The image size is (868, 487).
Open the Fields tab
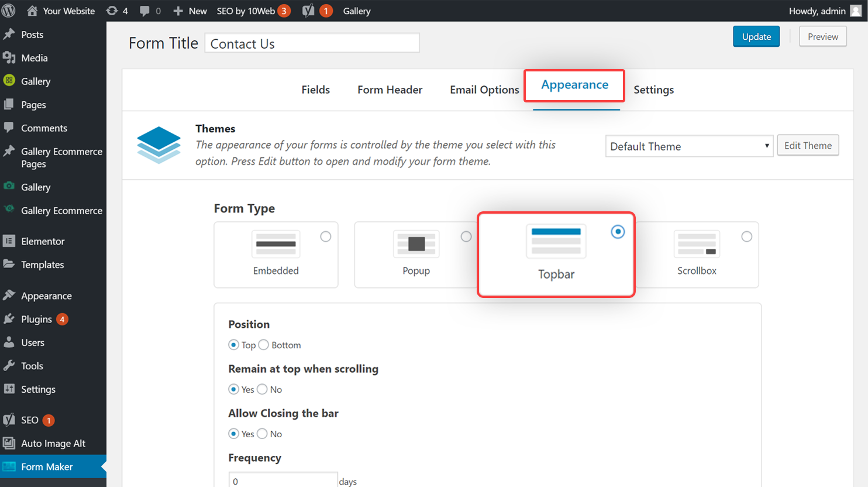316,90
